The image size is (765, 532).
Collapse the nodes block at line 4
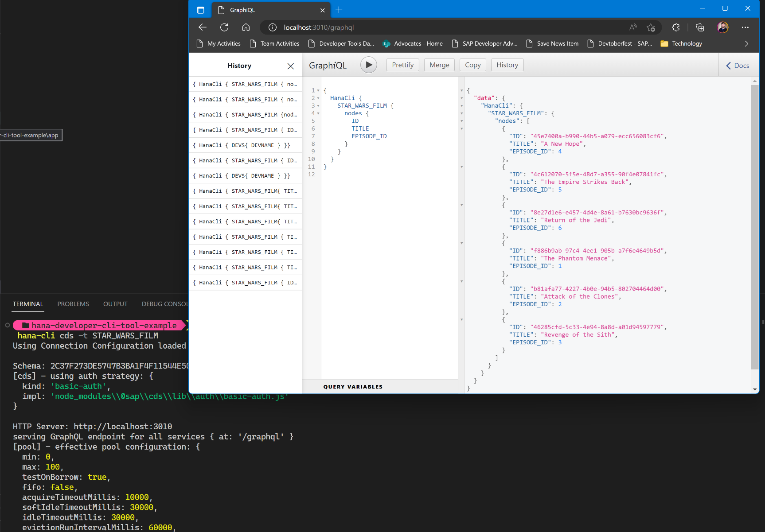pos(318,113)
